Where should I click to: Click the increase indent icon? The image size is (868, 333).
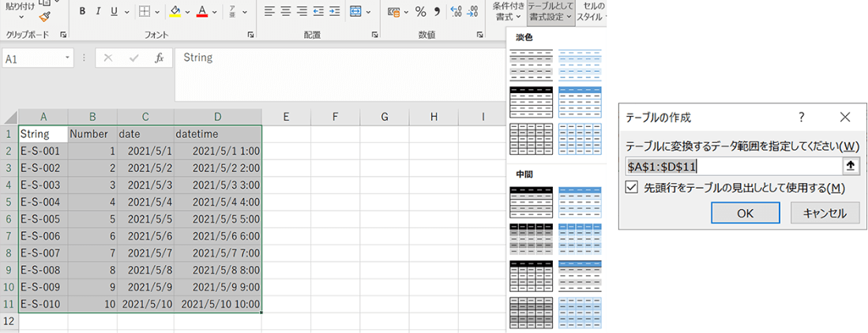pyautogui.click(x=334, y=12)
